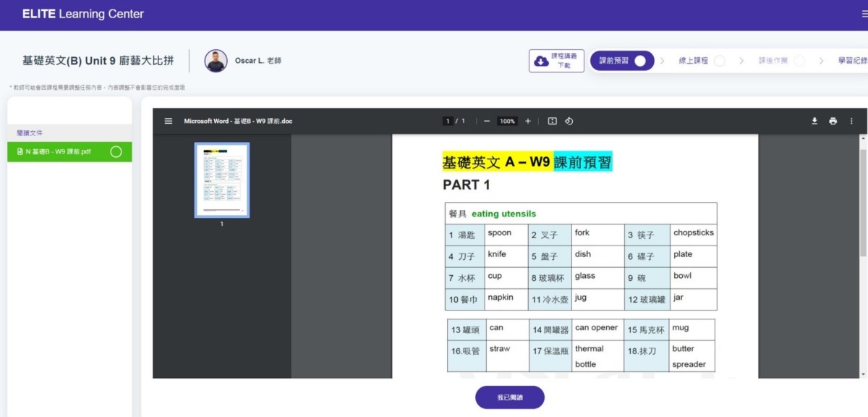Screen dimensions: 868x417
Task: Click the chevron after 課後作業
Action: [x=821, y=61]
